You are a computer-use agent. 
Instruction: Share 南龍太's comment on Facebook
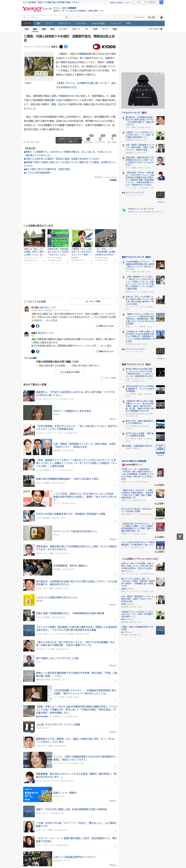tap(38, 351)
